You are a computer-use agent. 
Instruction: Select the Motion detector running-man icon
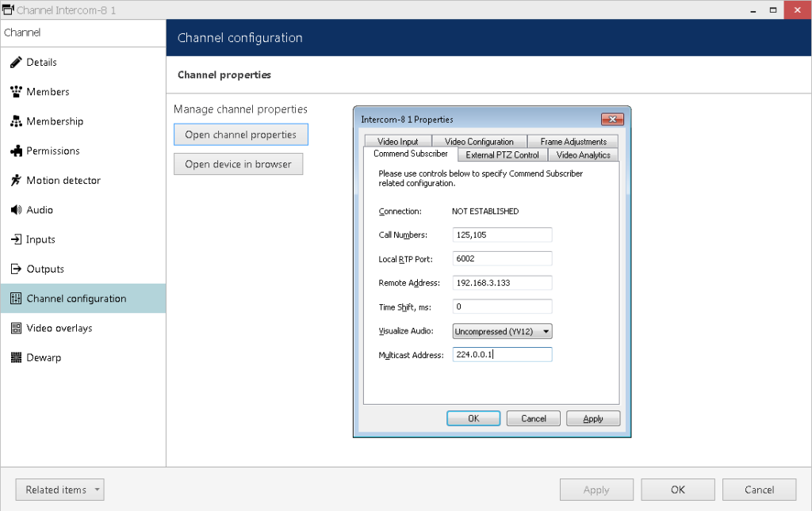click(16, 180)
